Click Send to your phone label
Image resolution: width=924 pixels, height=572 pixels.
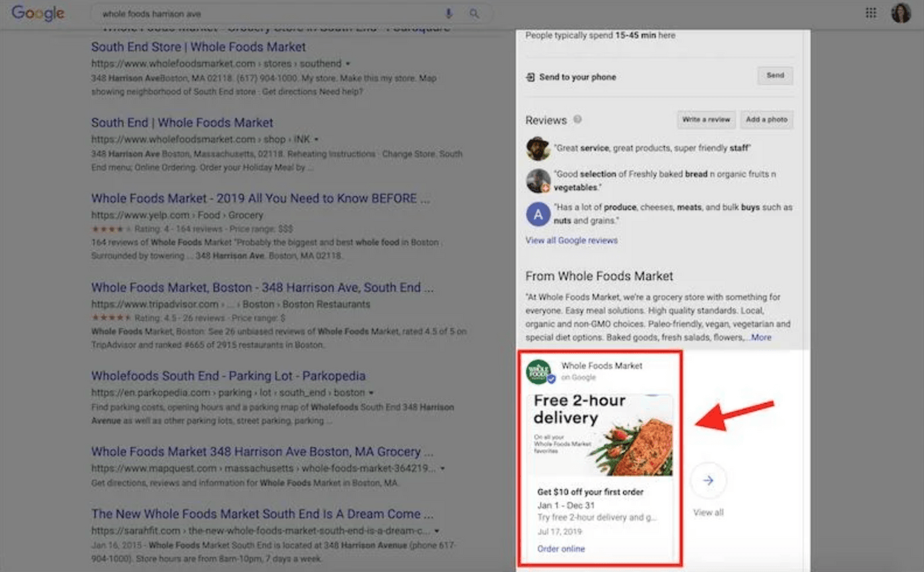577,77
